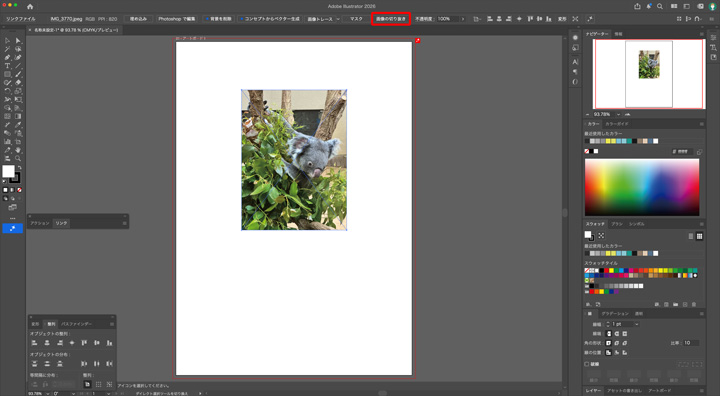Viewport: 720px width, 396px height.
Task: Click the Fill color box in the toolbar
Action: (8, 171)
